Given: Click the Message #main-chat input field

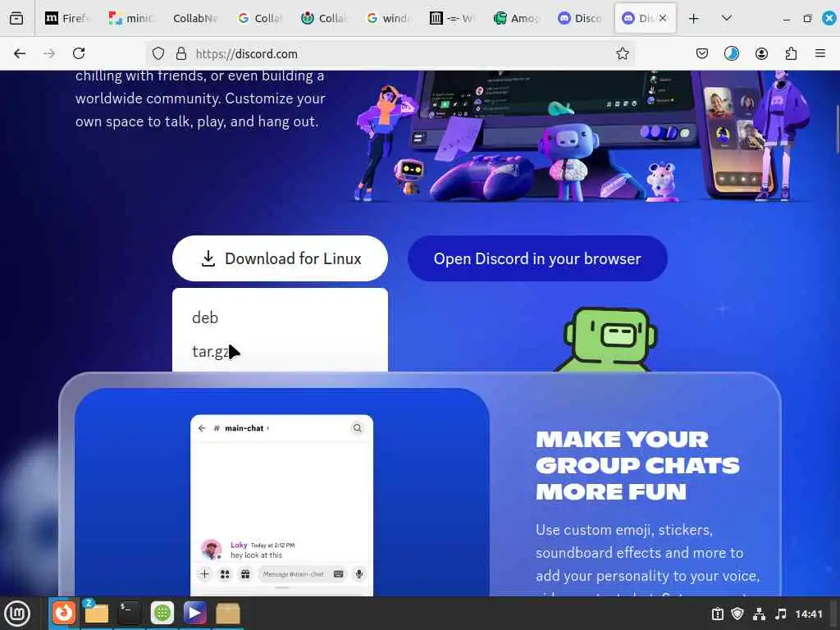Looking at the screenshot, I should tap(303, 574).
